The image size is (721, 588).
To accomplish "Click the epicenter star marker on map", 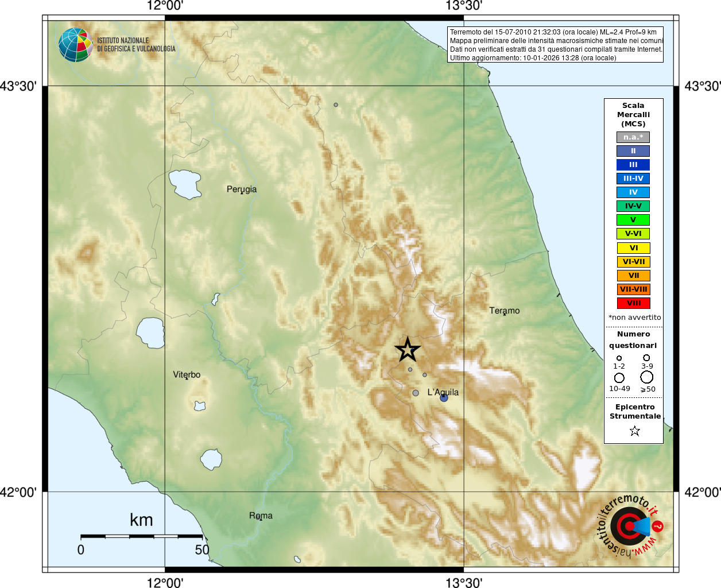I will tap(408, 350).
